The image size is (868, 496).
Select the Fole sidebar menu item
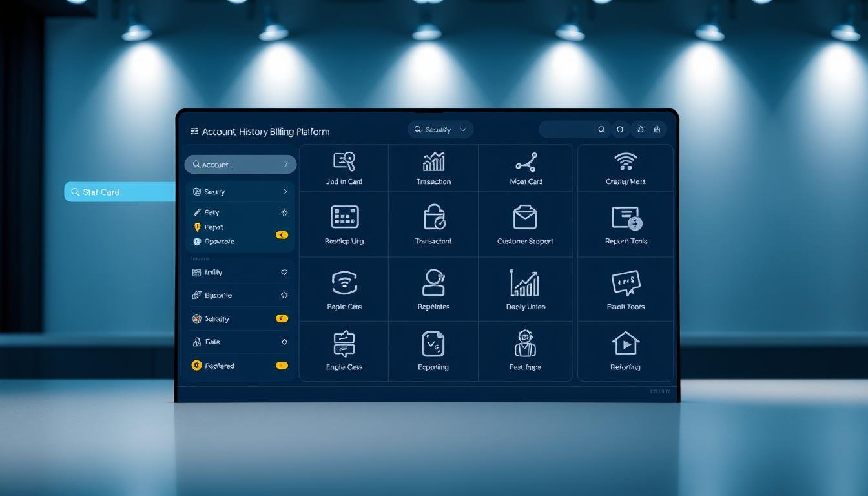point(212,342)
